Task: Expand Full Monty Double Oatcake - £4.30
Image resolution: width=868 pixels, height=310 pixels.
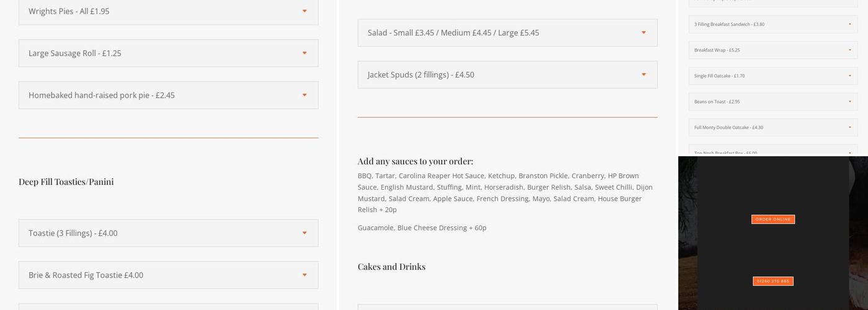Action: 773,128
